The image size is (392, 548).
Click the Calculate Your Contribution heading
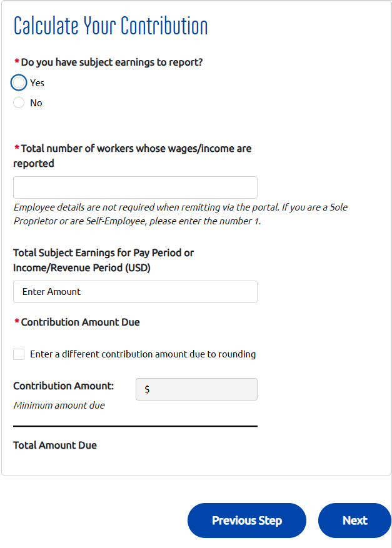pos(110,26)
